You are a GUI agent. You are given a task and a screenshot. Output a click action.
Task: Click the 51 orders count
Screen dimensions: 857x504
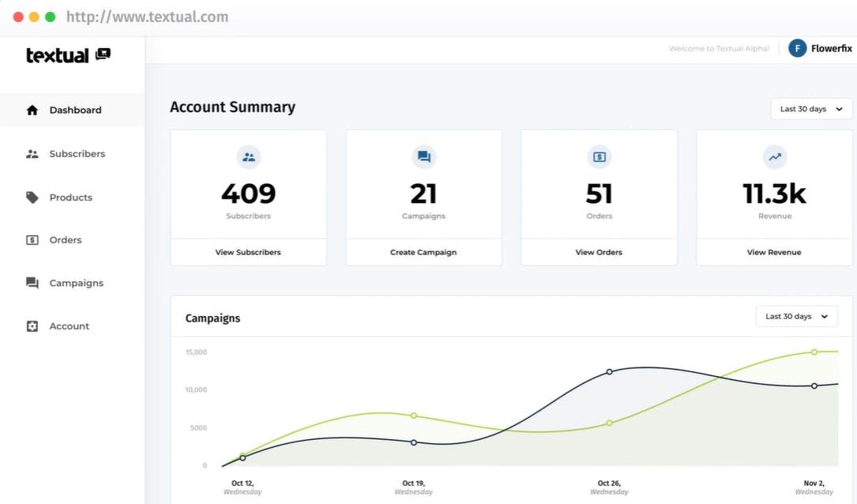[x=599, y=194]
